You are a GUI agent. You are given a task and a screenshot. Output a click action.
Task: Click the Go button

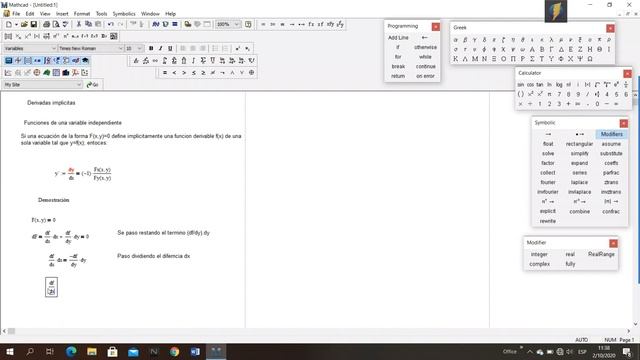click(93, 85)
